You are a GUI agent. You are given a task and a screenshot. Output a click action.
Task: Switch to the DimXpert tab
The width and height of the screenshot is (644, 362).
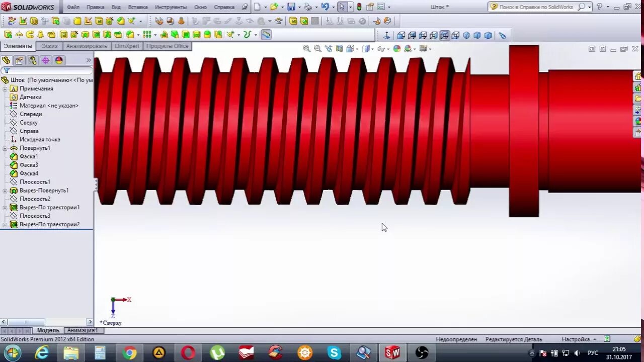tap(127, 46)
